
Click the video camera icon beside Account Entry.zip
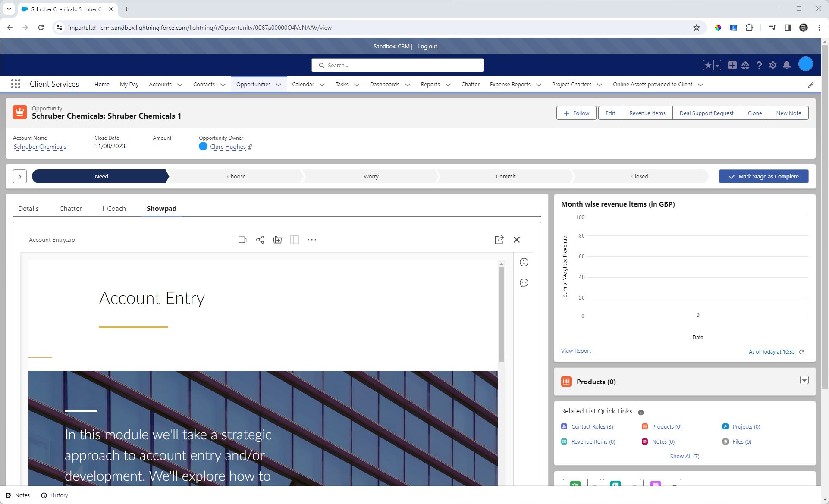coord(243,240)
